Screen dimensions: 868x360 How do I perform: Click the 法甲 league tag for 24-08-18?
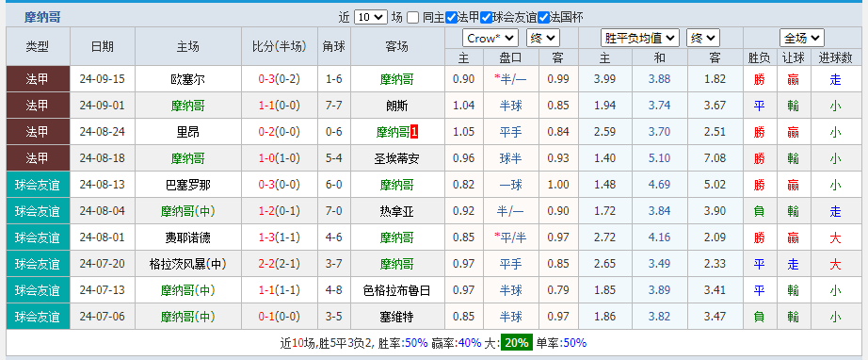tap(38, 158)
